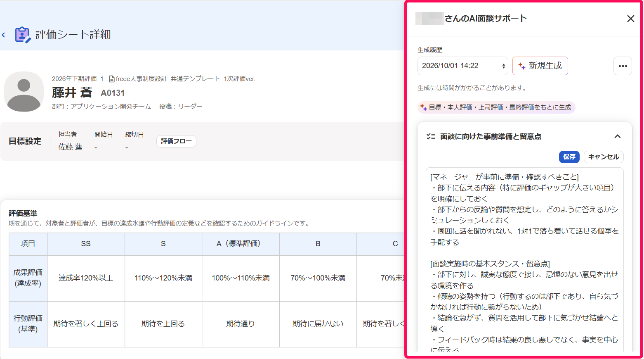Click the 項目 column header

28,244
